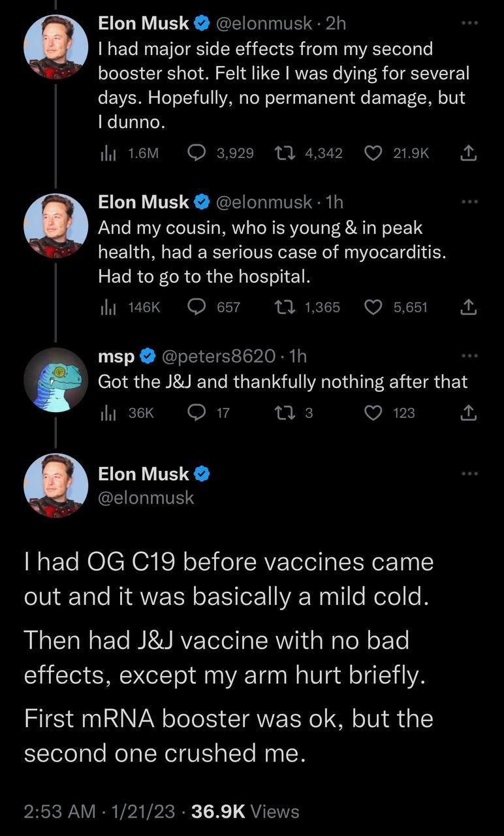The height and width of the screenshot is (836, 504).
Task: Reply to the booster shot side effects tweet
Action: click(197, 153)
